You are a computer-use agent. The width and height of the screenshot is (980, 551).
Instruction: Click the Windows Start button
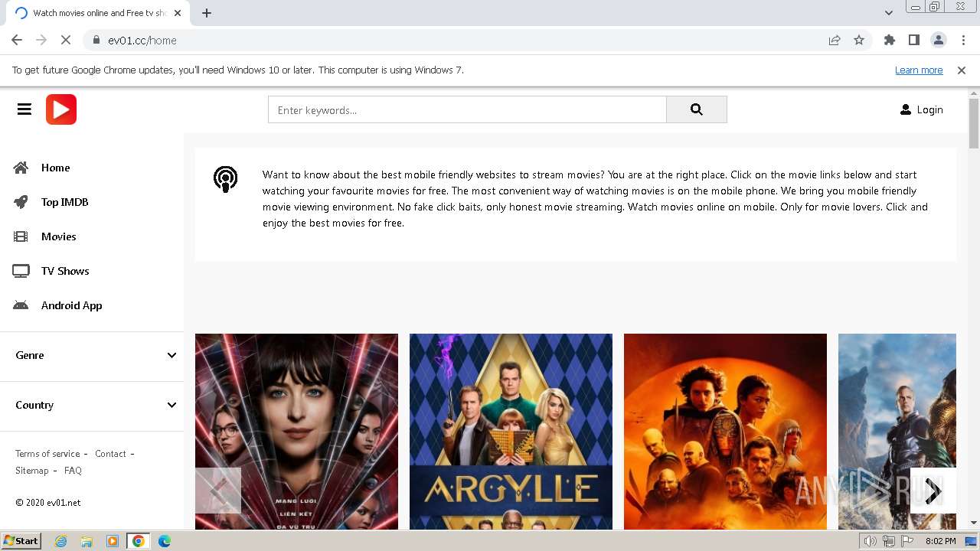pyautogui.click(x=21, y=541)
